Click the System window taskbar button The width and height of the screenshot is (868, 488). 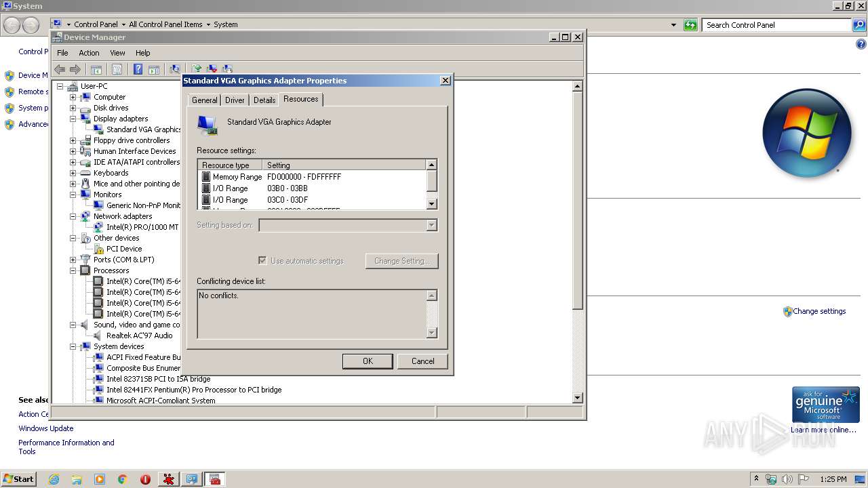192,479
